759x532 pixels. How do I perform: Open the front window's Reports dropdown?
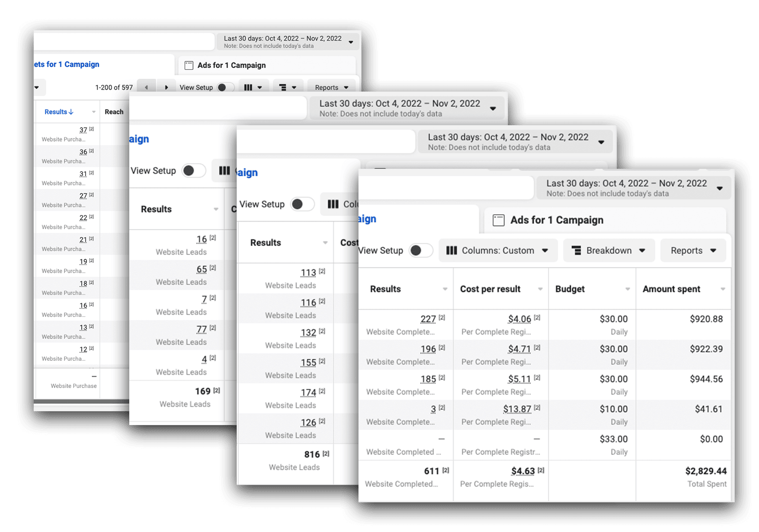pos(693,250)
